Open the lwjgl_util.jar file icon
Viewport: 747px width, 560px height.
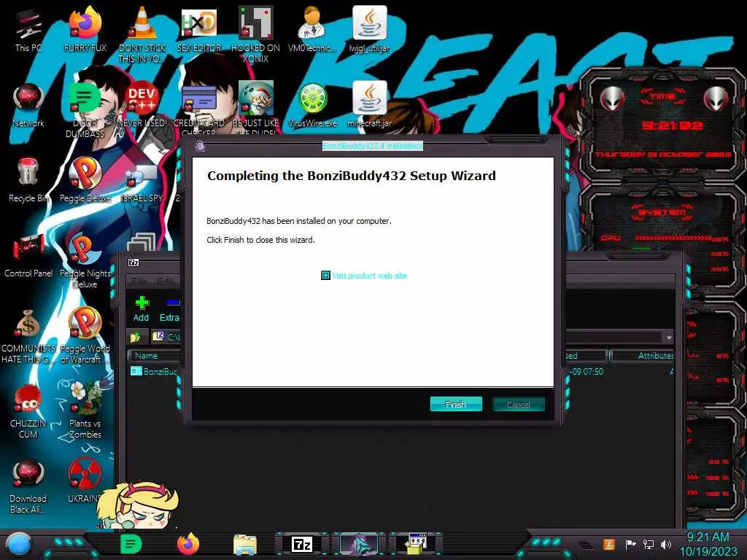(x=370, y=29)
